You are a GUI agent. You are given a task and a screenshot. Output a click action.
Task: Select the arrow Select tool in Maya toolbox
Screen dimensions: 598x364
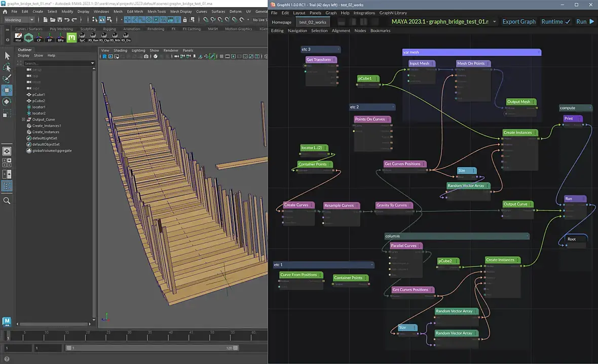(7, 56)
